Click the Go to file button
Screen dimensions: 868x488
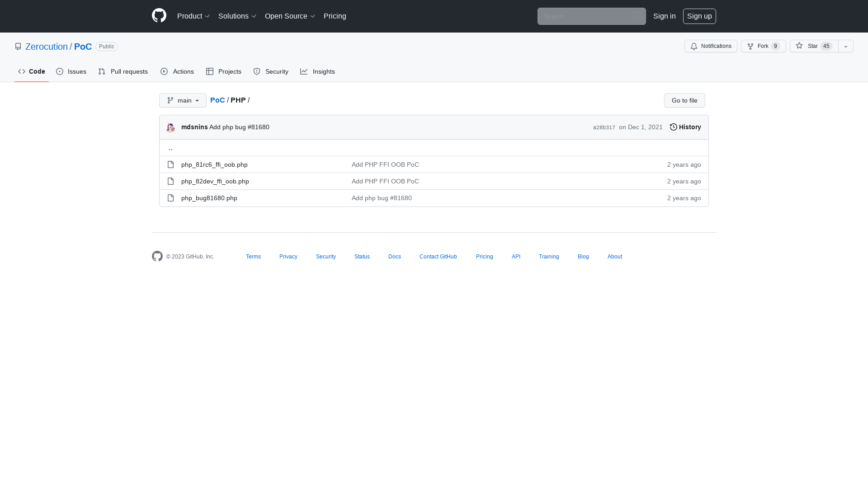684,100
